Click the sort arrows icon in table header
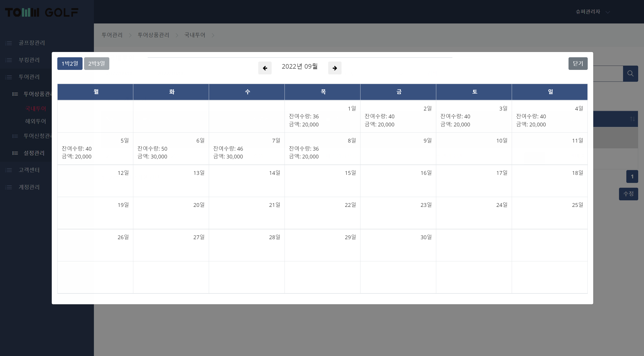The height and width of the screenshot is (356, 644). (x=632, y=119)
